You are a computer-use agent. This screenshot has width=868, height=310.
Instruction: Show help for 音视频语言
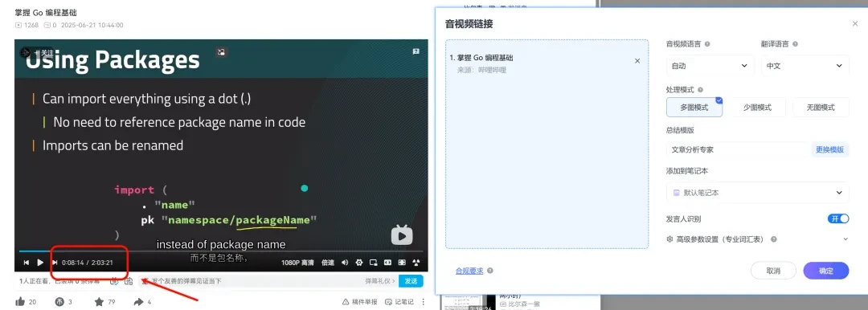tap(707, 43)
